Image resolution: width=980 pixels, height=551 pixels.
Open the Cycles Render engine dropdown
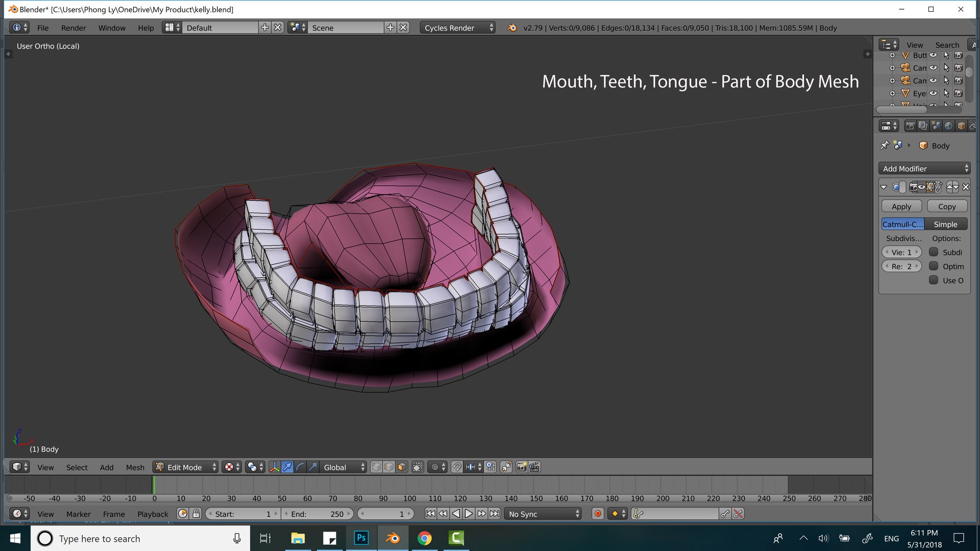click(x=458, y=28)
